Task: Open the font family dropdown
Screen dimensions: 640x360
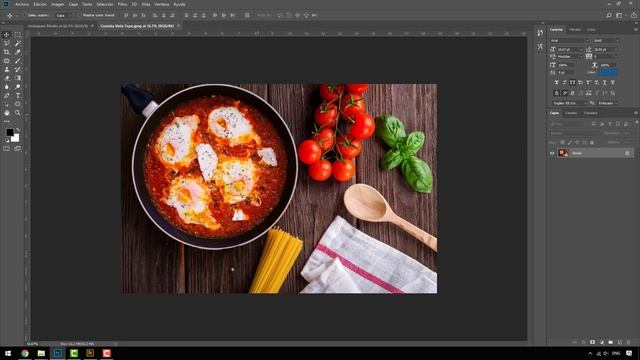Action: click(x=569, y=40)
